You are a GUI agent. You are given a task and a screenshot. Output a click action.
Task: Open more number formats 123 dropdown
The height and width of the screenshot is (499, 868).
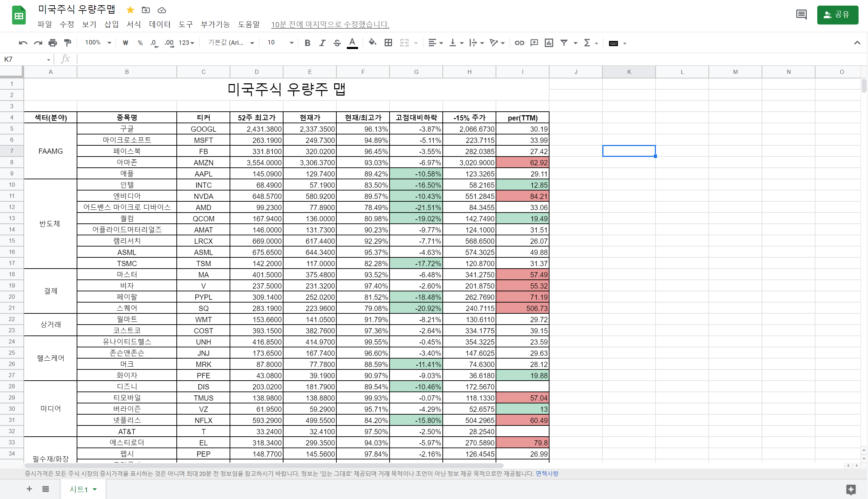click(186, 43)
